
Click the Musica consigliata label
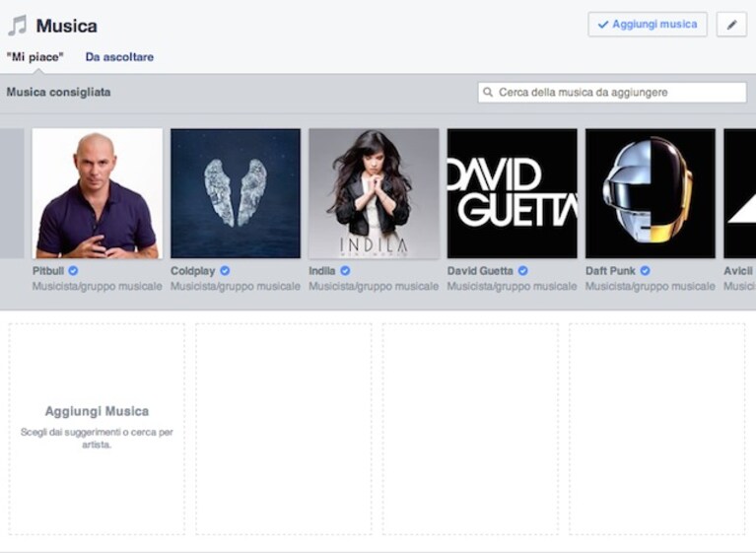[58, 92]
